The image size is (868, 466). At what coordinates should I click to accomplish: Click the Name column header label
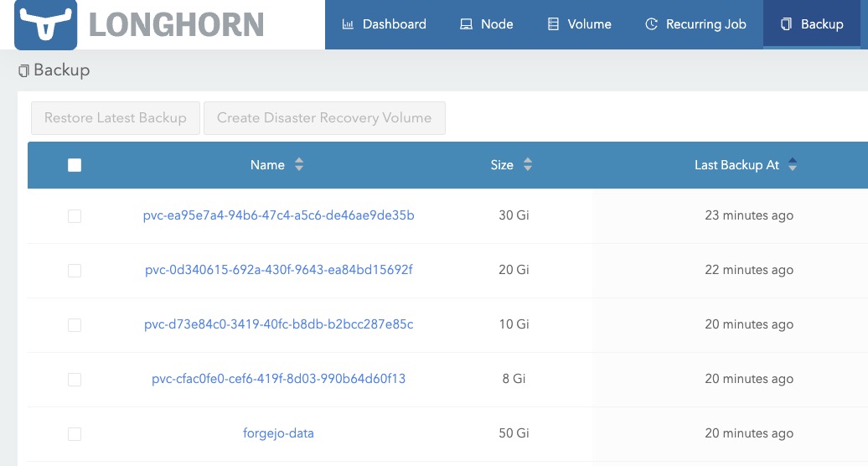coord(267,165)
